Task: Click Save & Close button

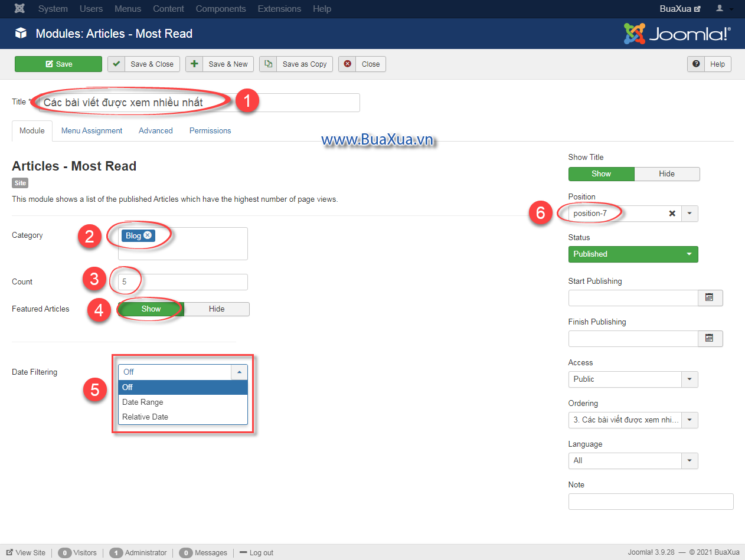Action: pos(143,64)
